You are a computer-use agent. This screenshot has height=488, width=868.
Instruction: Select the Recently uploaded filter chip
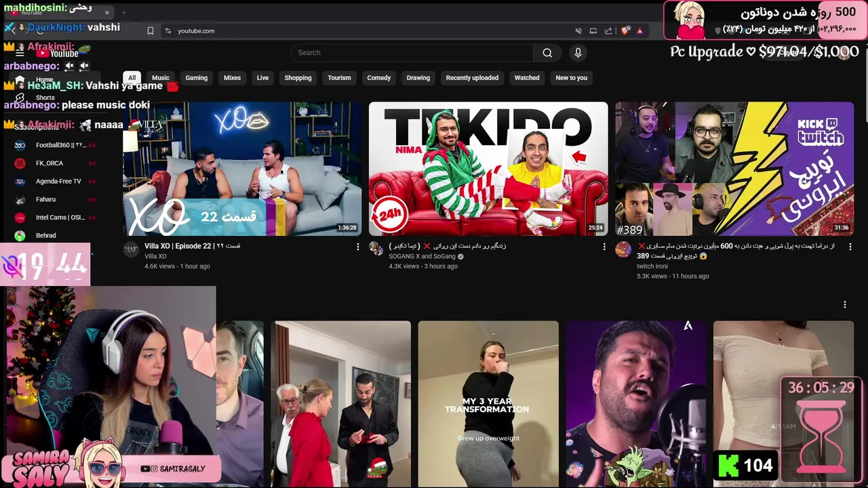point(472,78)
